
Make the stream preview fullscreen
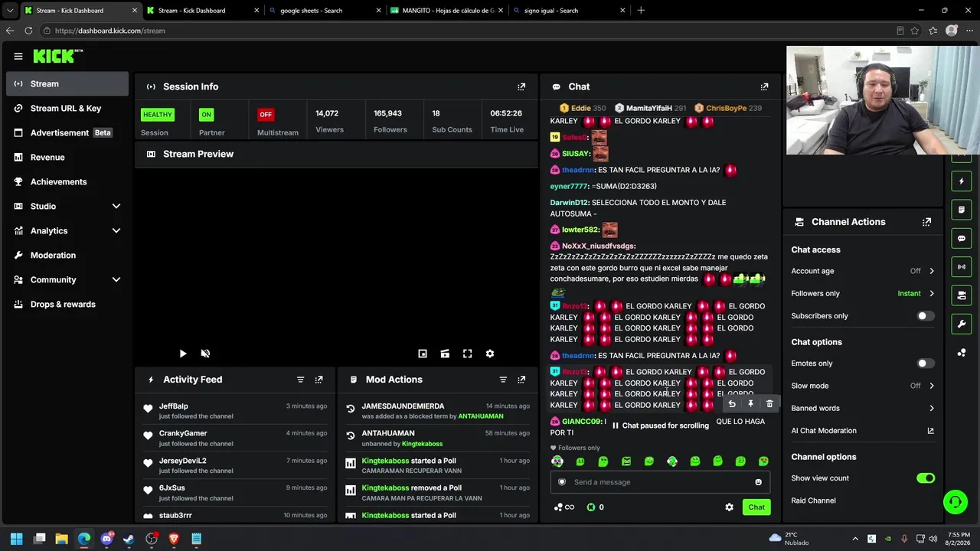tap(467, 354)
